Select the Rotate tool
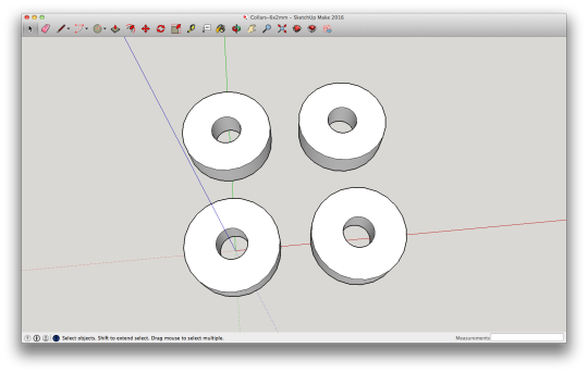This screenshot has width=588, height=373. click(161, 29)
